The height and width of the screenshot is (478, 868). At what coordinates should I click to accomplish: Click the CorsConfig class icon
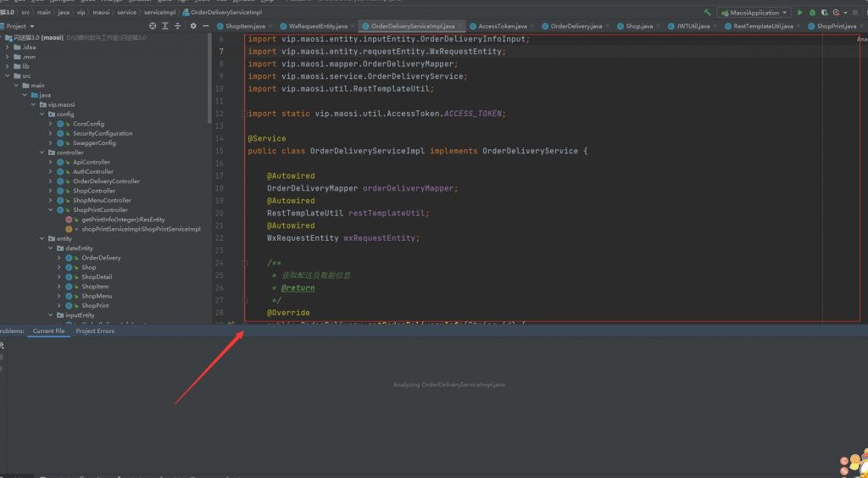click(x=61, y=124)
